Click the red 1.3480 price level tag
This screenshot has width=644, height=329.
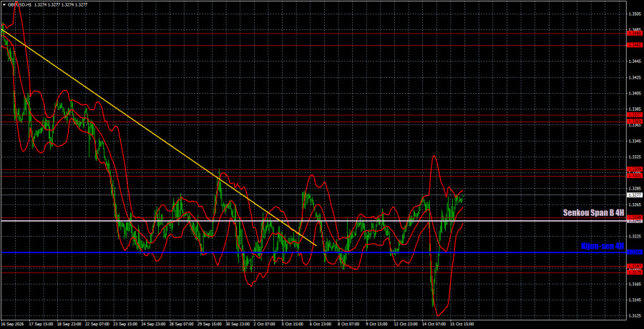tap(633, 33)
